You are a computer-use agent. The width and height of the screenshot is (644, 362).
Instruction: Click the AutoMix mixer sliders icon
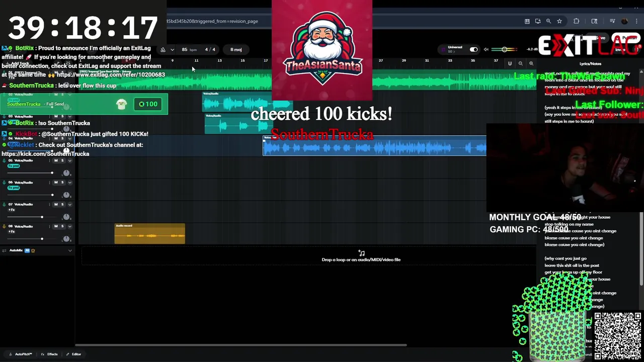pos(4,250)
